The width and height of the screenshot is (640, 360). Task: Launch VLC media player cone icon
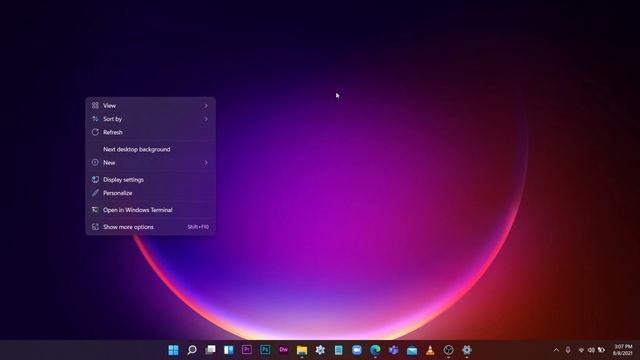[x=430, y=350]
